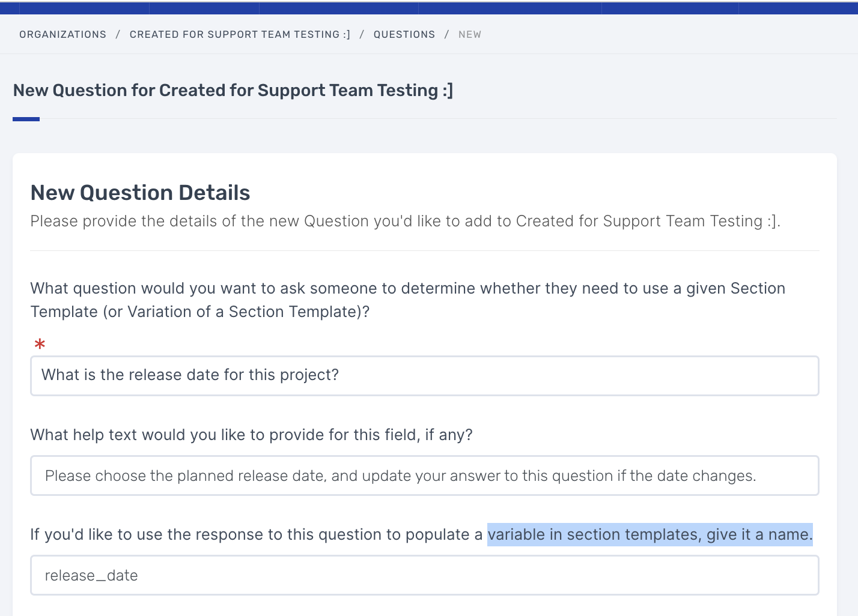The image size is (858, 616).
Task: Click the NEW breadcrumb item
Action: coord(470,34)
